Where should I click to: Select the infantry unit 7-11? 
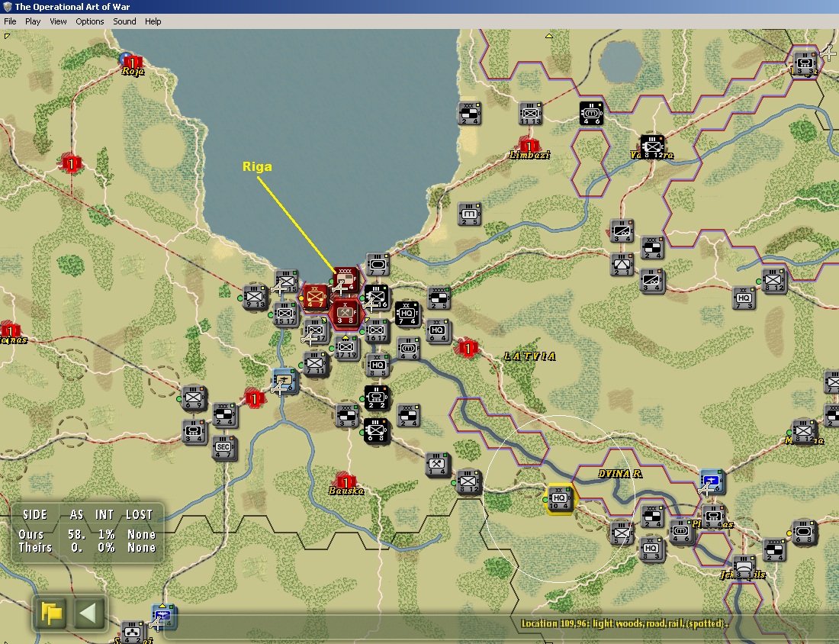point(314,364)
